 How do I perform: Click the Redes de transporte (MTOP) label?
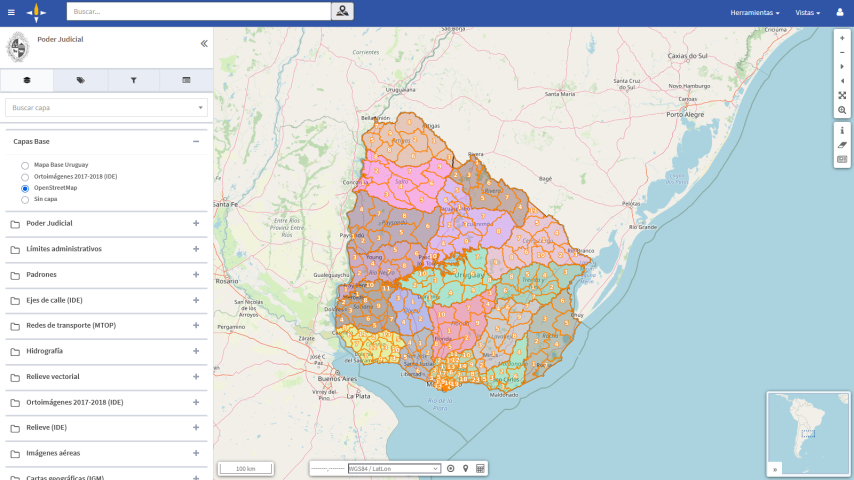[71, 325]
